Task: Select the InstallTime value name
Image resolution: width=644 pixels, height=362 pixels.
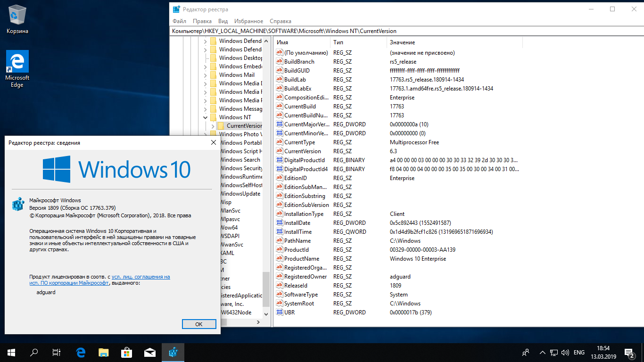Action: pos(298,232)
